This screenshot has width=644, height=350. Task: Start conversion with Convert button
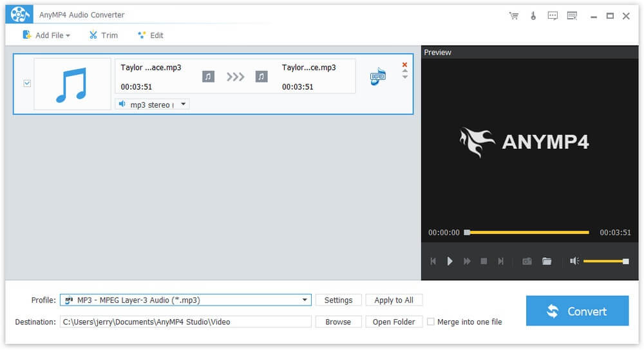click(577, 311)
